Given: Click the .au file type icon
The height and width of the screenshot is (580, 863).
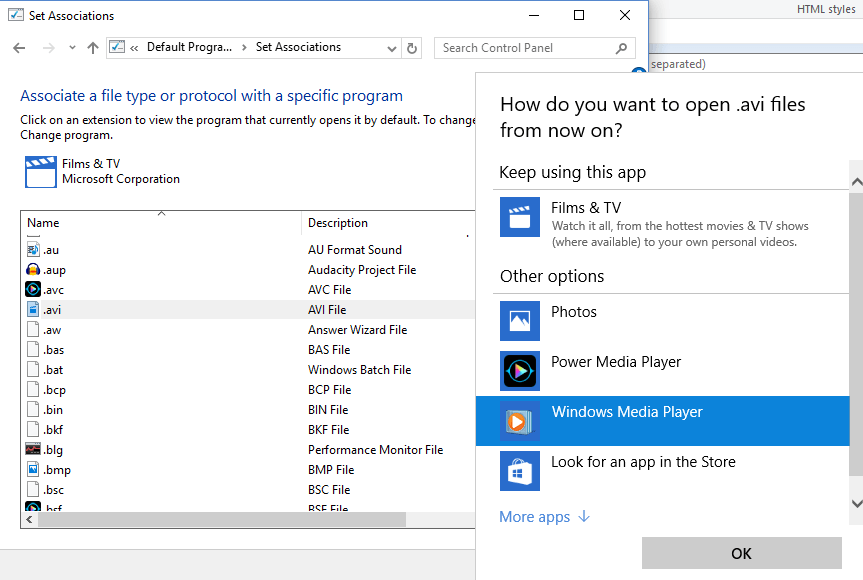Looking at the screenshot, I should coord(33,249).
